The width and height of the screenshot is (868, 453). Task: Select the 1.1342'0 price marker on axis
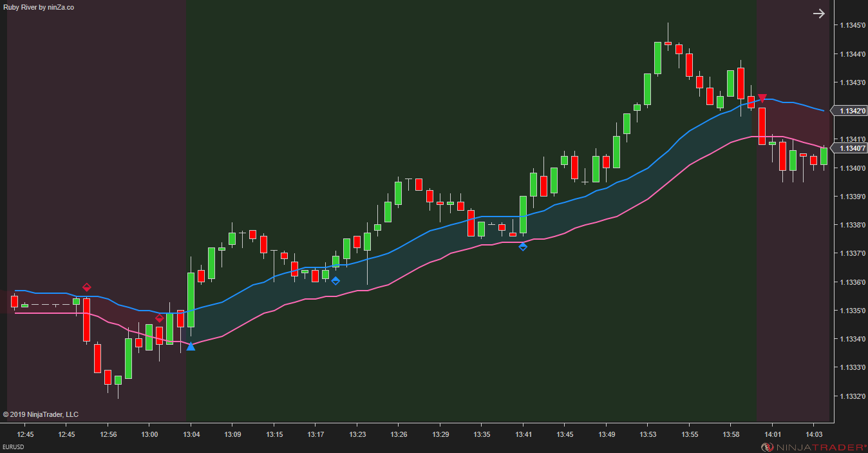[x=851, y=110]
